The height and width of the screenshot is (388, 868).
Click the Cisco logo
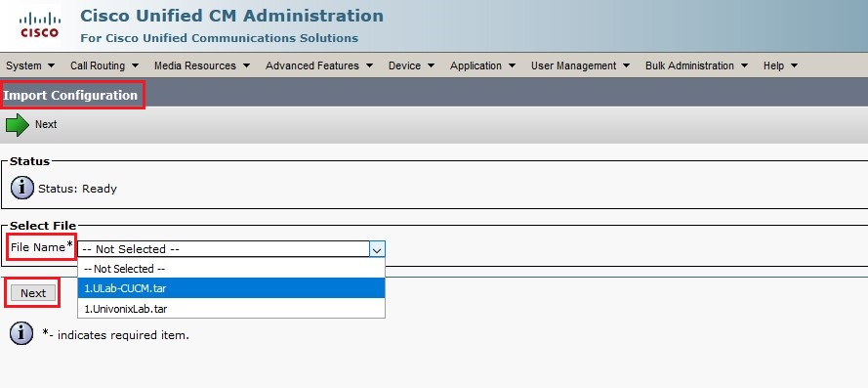[x=39, y=25]
